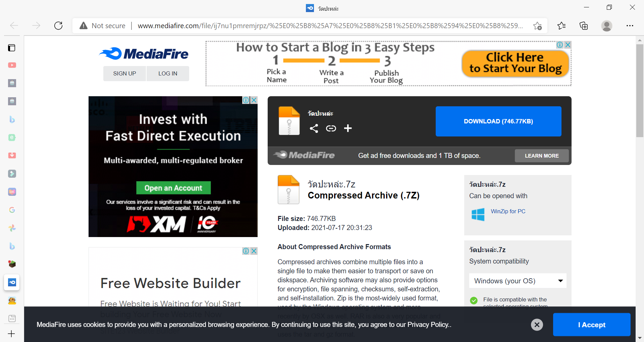The width and height of the screenshot is (644, 342).
Task: Click the AdChoices info icon on the blog banner
Action: [x=560, y=45]
